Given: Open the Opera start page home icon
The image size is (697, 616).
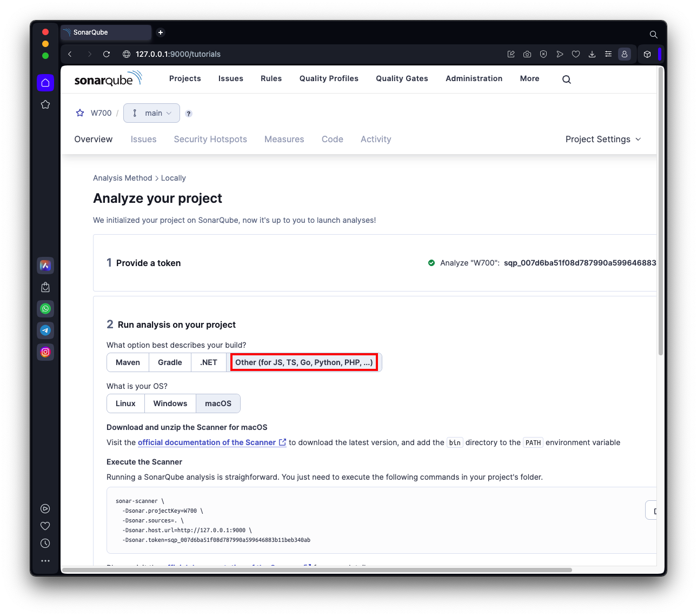Looking at the screenshot, I should coord(45,83).
